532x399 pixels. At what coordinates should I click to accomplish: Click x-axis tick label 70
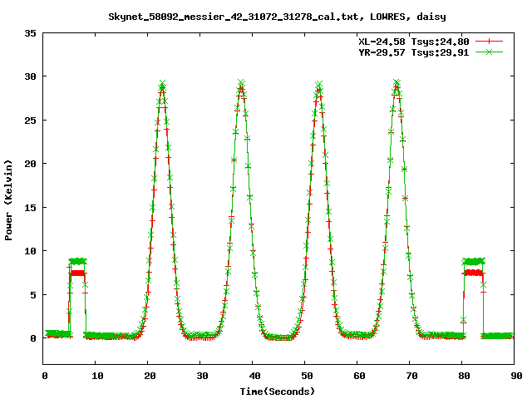point(411,376)
